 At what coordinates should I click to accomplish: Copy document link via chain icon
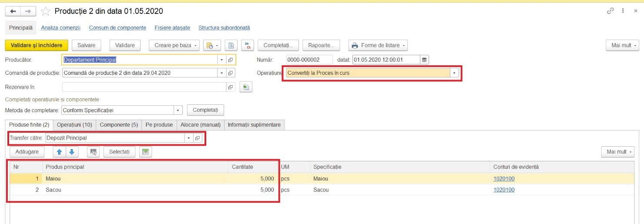(610, 11)
